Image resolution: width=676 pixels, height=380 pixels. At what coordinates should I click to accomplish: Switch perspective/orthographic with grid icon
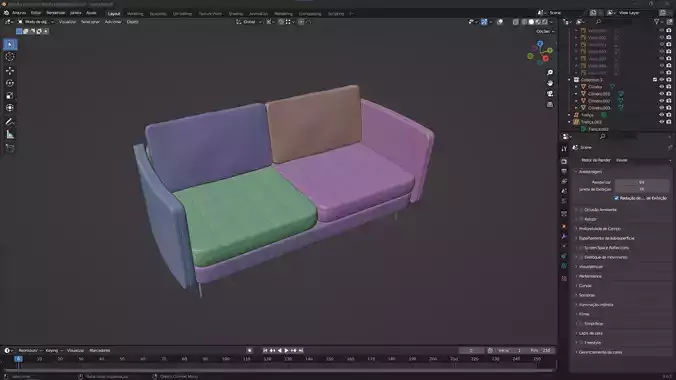tap(550, 104)
